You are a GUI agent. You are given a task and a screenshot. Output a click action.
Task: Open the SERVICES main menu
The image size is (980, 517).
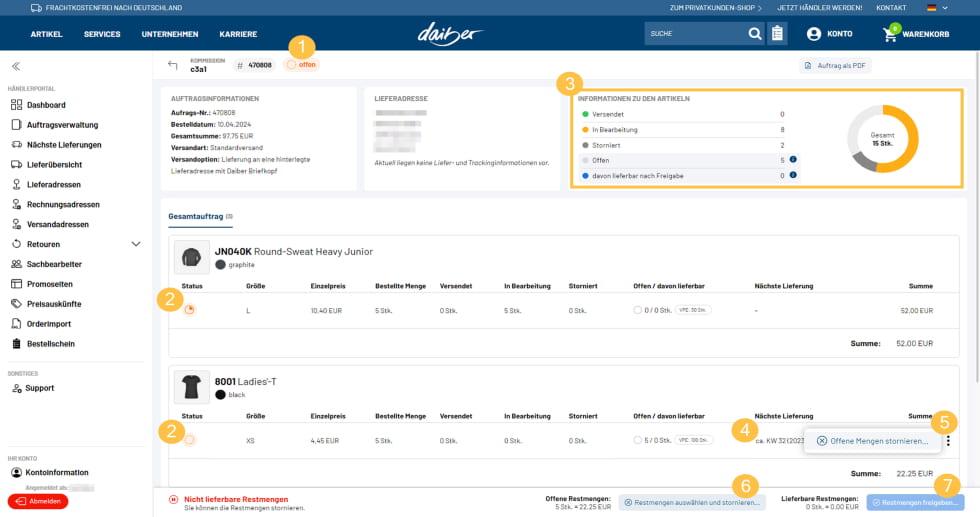click(x=102, y=34)
